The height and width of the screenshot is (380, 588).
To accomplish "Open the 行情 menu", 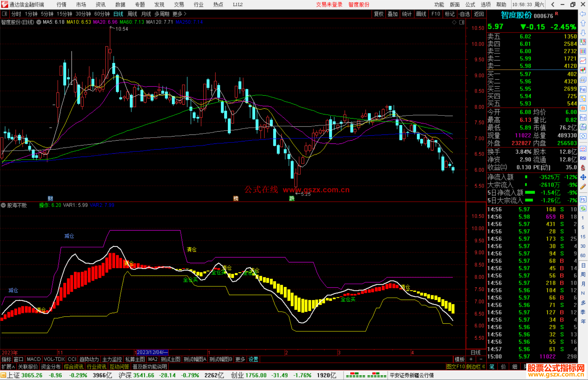I will [x=61, y=5].
